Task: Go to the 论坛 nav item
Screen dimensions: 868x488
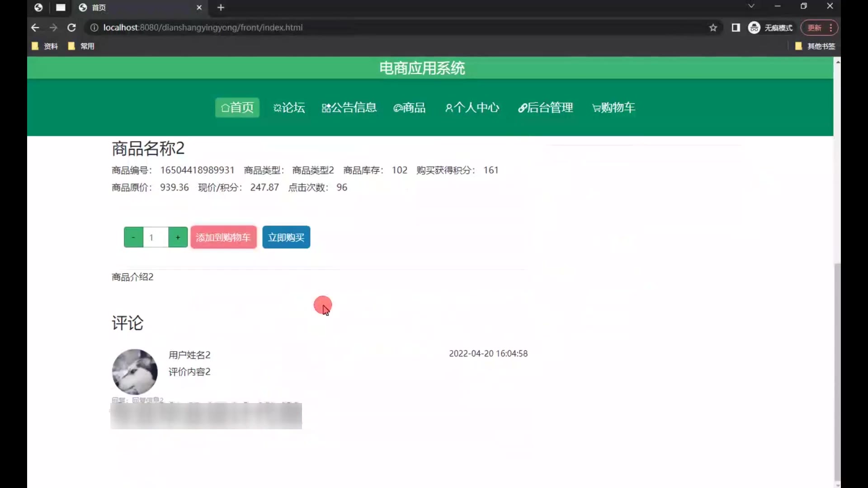Action: [x=289, y=108]
